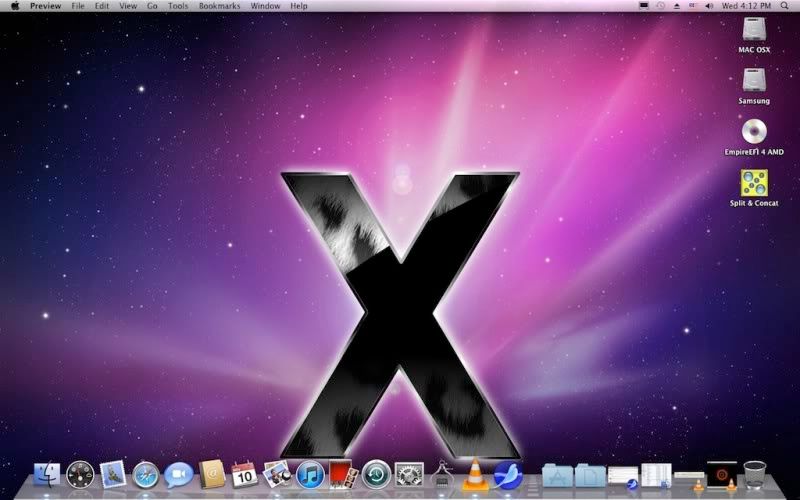Launch Dashboard from the dock
Image resolution: width=800 pixels, height=500 pixels.
point(80,475)
